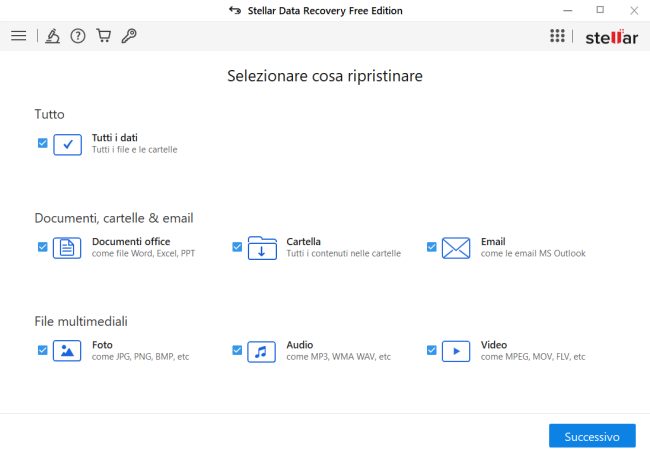Click 'come le email MS Outlook' text

pyautogui.click(x=533, y=253)
